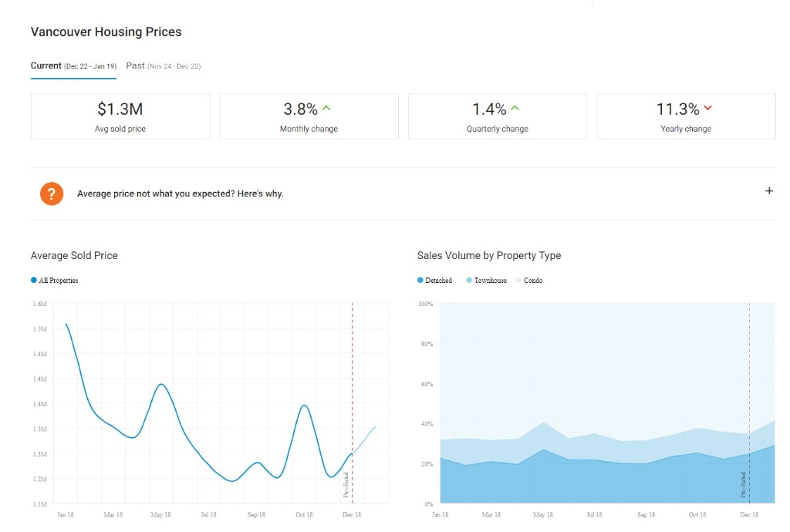Click the Monthly change 3.8% card
790x532 pixels.
309,116
